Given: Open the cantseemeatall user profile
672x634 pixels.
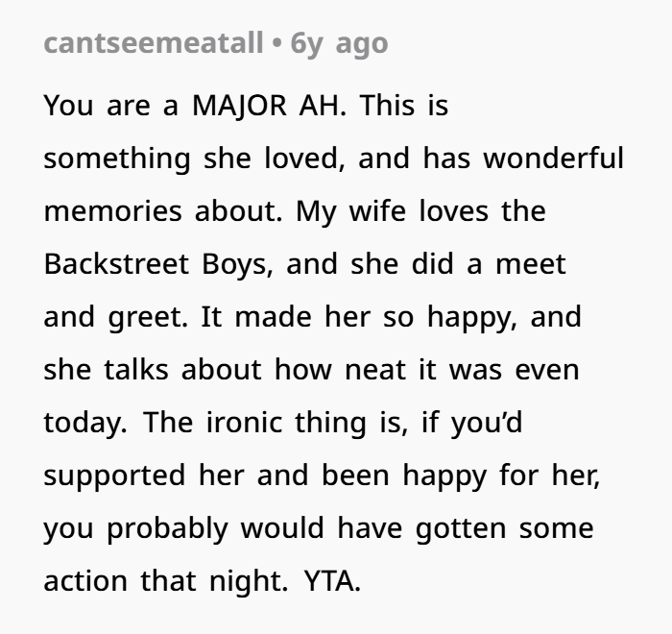Looking at the screenshot, I should pyautogui.click(x=153, y=44).
